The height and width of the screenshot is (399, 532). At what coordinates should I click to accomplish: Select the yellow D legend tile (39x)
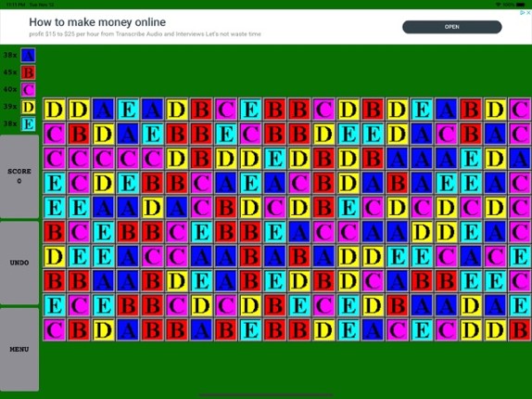(28, 107)
